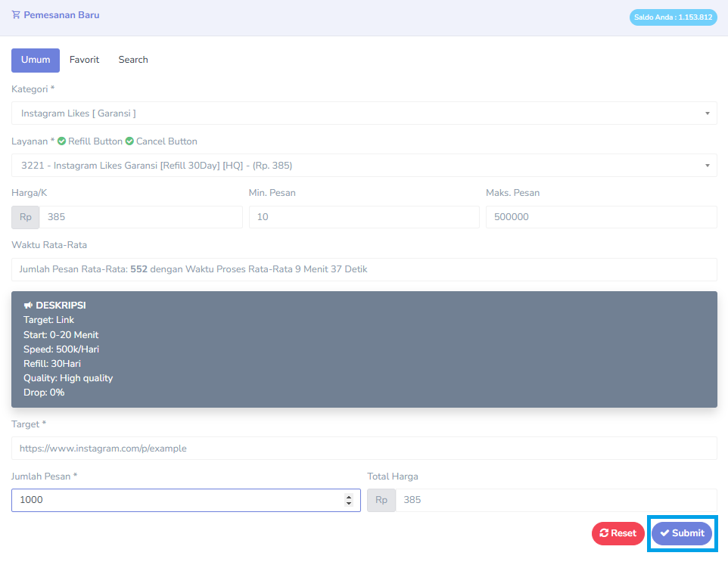Click the "Refill Button" label text

pyautogui.click(x=95, y=141)
